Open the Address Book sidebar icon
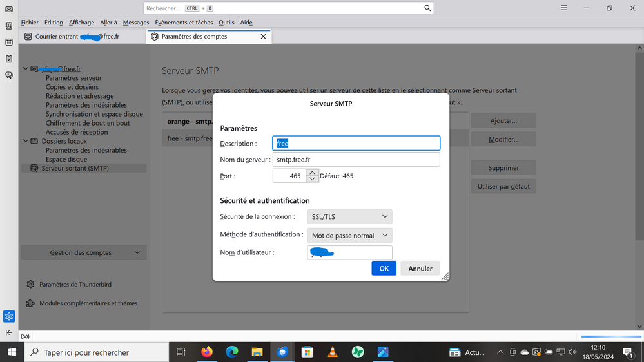The image size is (644, 362). [9, 26]
